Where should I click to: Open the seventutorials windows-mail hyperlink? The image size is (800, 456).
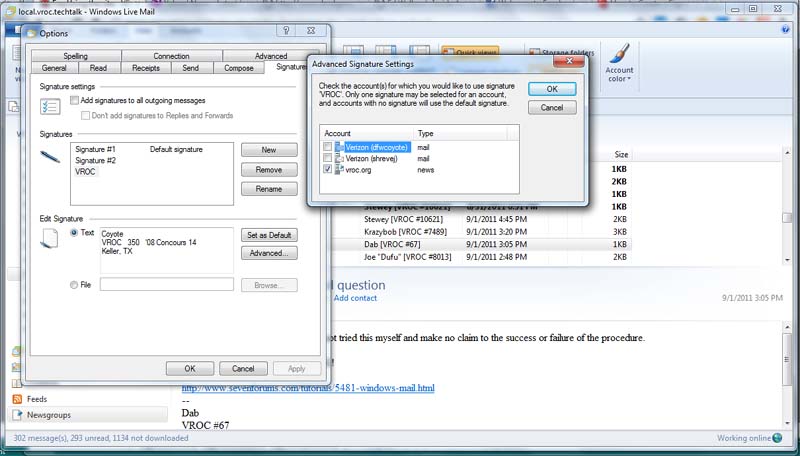tap(308, 388)
